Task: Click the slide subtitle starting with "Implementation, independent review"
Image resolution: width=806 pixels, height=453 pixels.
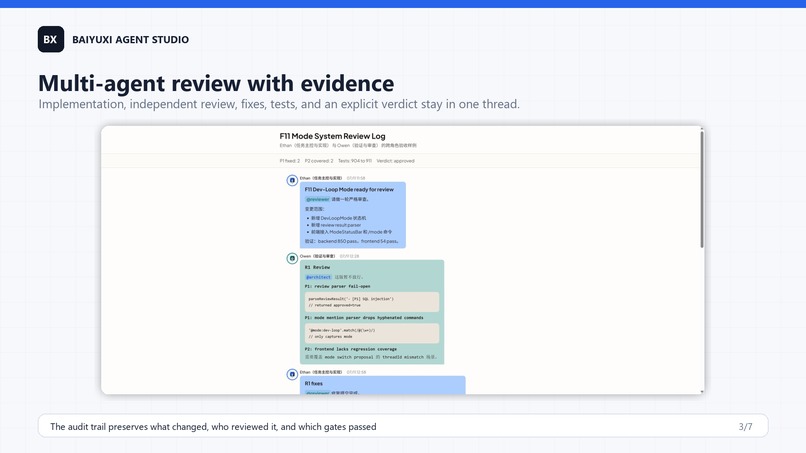Action: [x=279, y=104]
